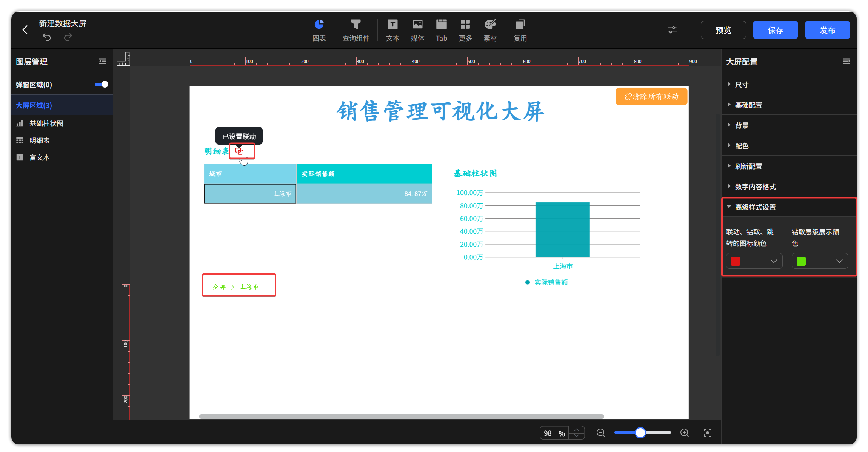Expand the 基础配置 section
The height and width of the screenshot is (452, 868).
789,105
